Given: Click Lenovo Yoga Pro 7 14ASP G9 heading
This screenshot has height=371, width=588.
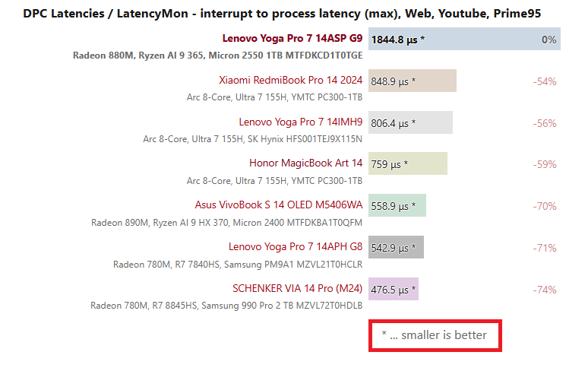Looking at the screenshot, I should (x=292, y=38).
